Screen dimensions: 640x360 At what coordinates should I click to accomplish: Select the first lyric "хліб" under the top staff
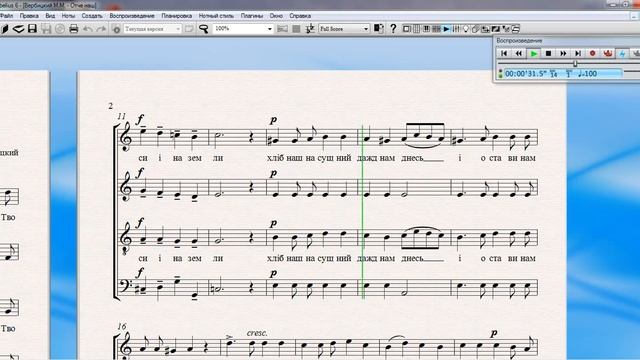(276, 158)
